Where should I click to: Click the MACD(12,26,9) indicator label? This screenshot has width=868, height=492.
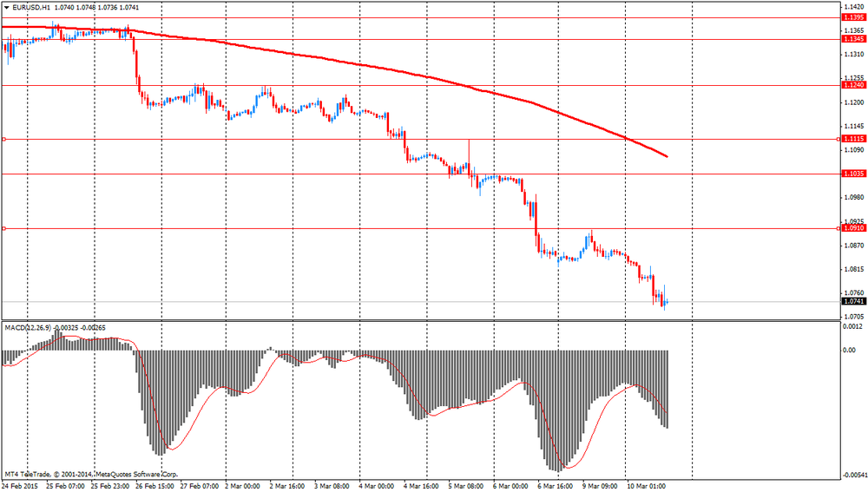pyautogui.click(x=28, y=328)
